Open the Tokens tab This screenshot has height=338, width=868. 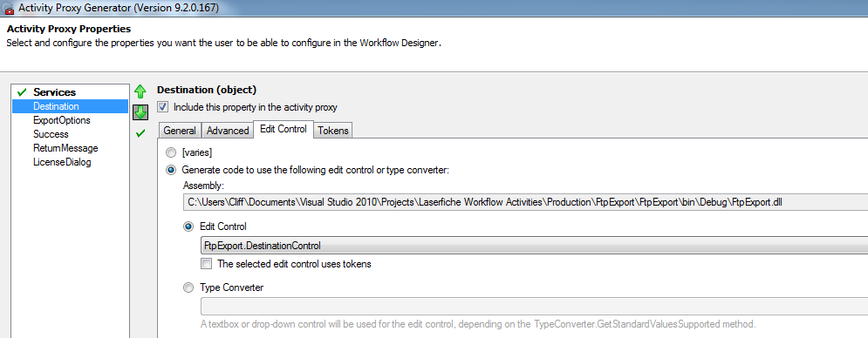(x=333, y=131)
